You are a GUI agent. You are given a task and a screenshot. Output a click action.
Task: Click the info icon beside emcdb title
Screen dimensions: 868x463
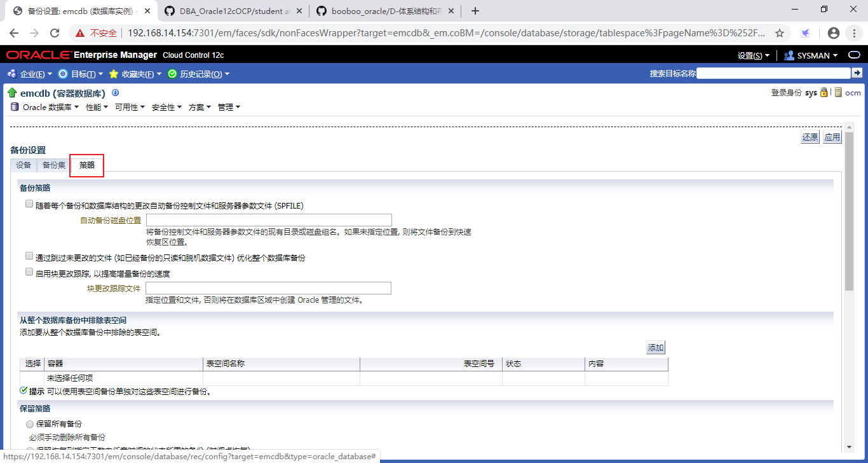[115, 93]
